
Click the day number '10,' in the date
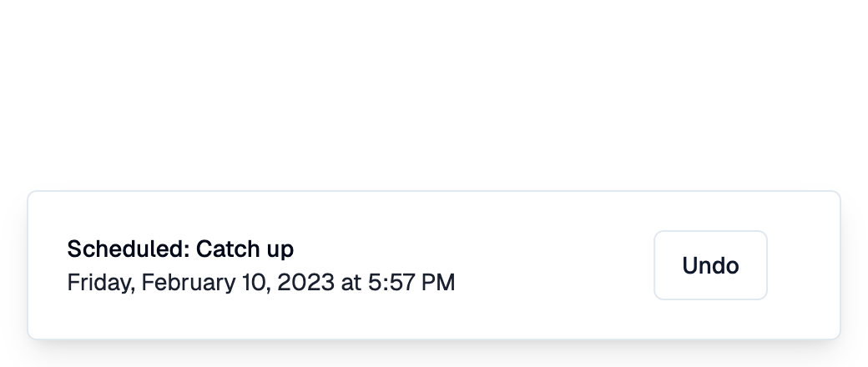pyautogui.click(x=255, y=282)
